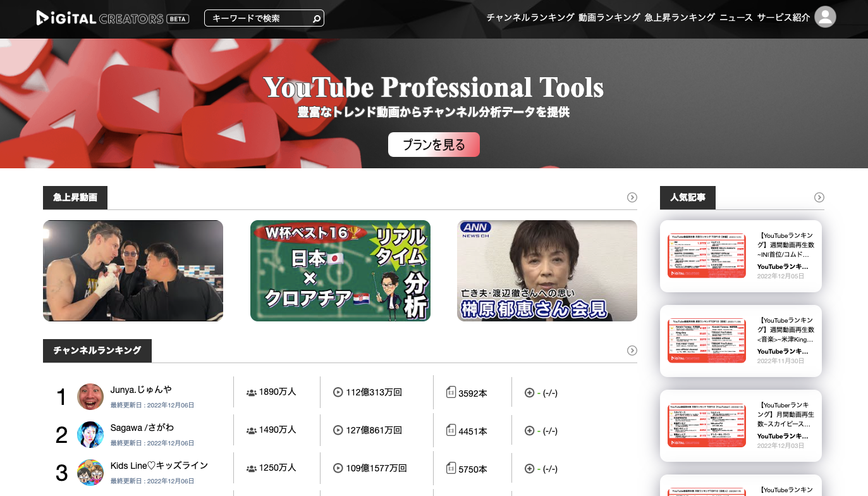This screenshot has width=868, height=496.
Task: Click the Digital Creators logo
Action: [x=113, y=18]
